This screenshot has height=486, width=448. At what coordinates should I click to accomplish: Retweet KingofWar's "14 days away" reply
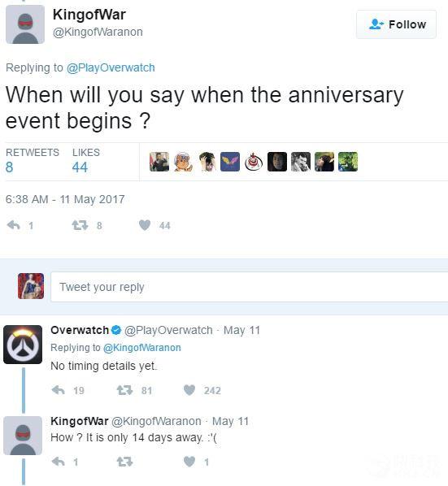pyautogui.click(x=124, y=462)
